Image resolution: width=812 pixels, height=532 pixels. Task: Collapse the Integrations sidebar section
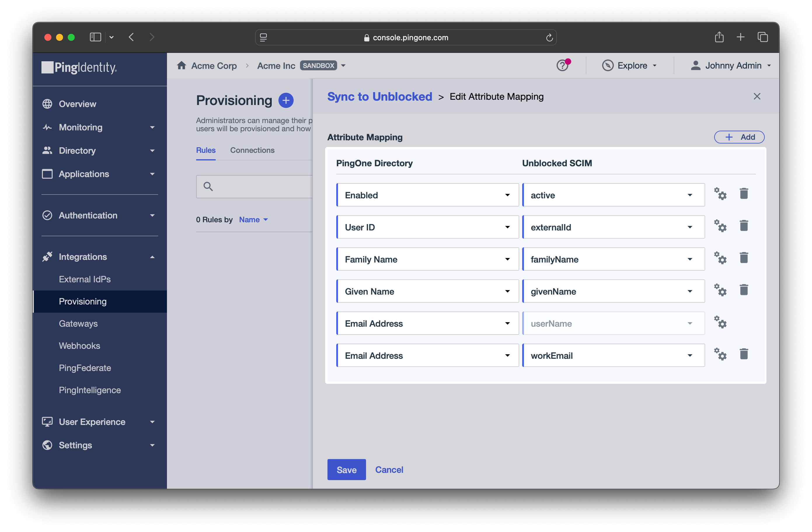click(100, 257)
